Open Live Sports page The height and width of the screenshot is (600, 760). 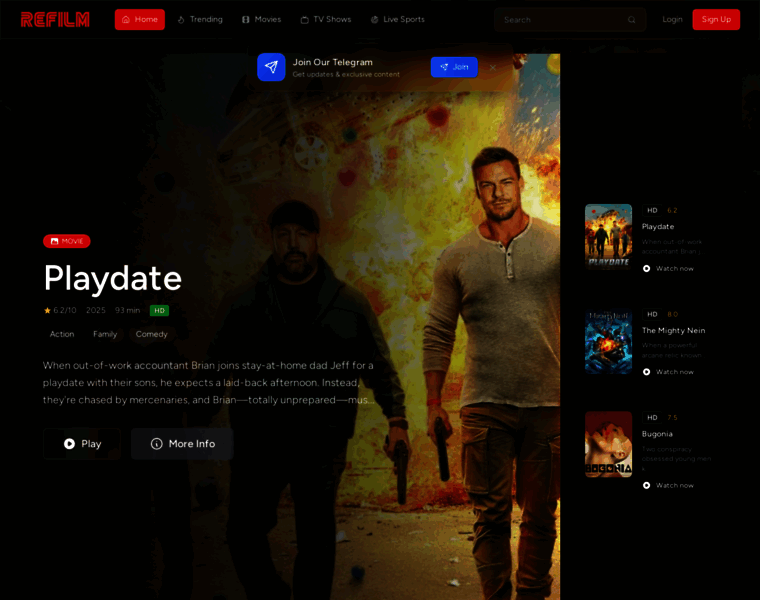pyautogui.click(x=398, y=19)
